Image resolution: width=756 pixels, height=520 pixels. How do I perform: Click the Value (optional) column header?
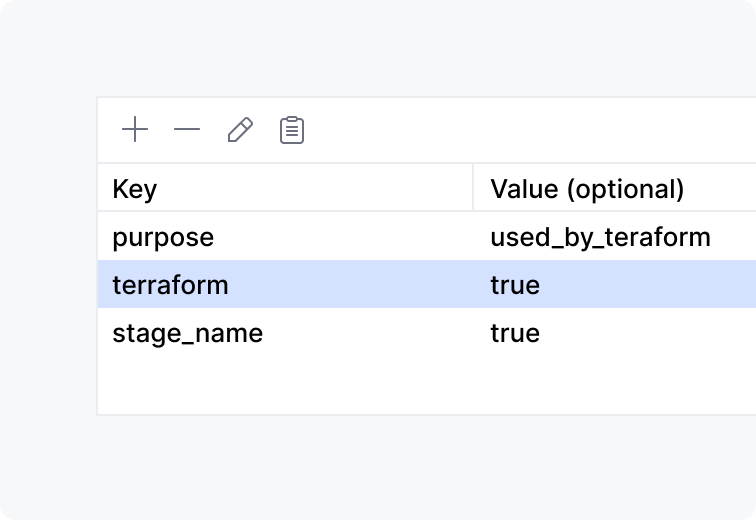[587, 188]
